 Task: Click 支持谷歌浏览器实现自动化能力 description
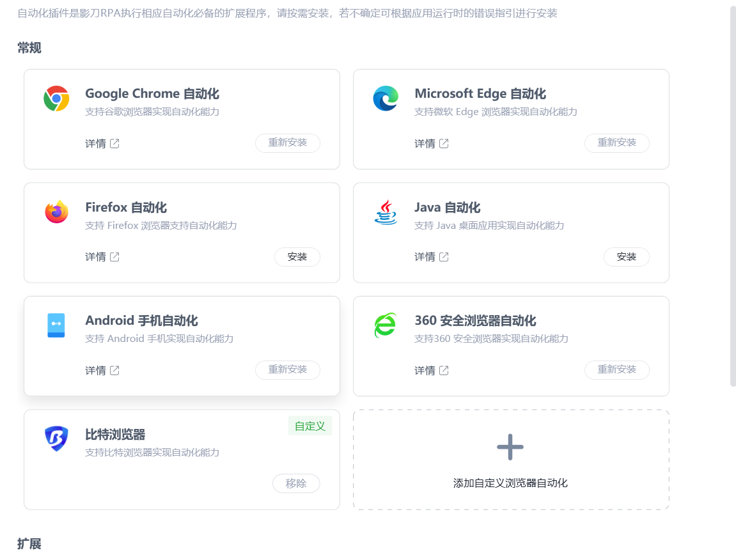pyautogui.click(x=152, y=112)
